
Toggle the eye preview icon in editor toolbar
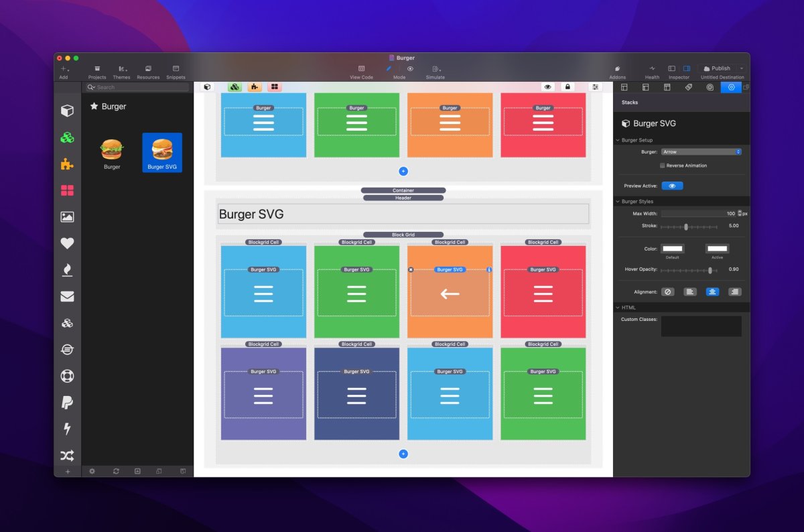[x=548, y=87]
